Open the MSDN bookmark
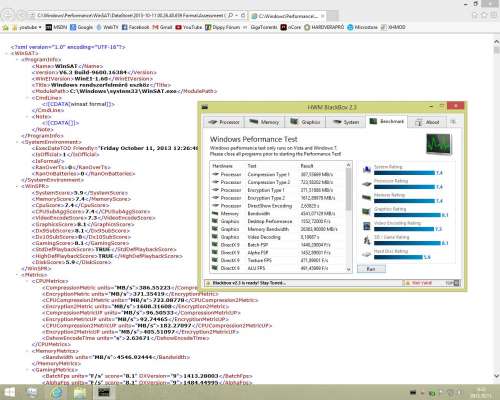The height and width of the screenshot is (400, 500). coord(56,27)
